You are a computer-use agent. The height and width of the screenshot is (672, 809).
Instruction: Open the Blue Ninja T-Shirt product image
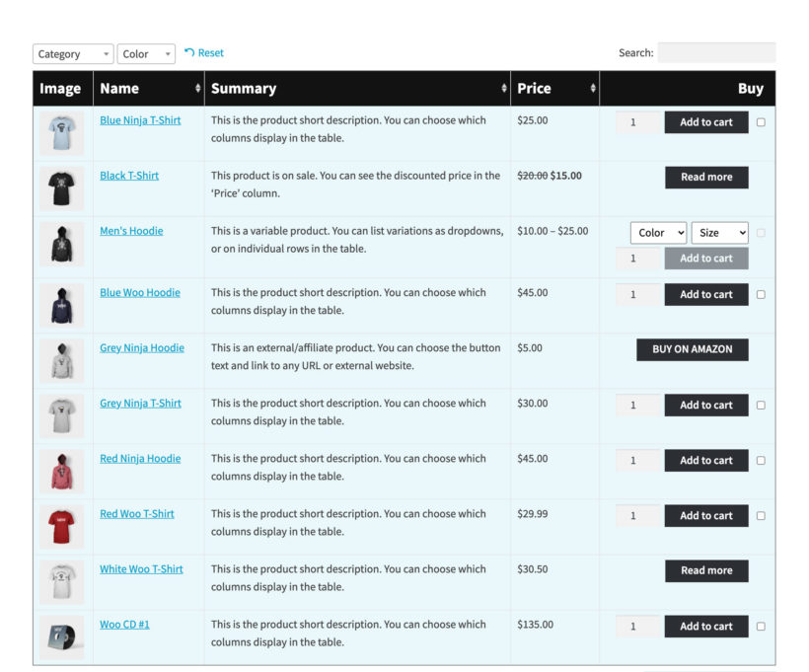pyautogui.click(x=60, y=128)
